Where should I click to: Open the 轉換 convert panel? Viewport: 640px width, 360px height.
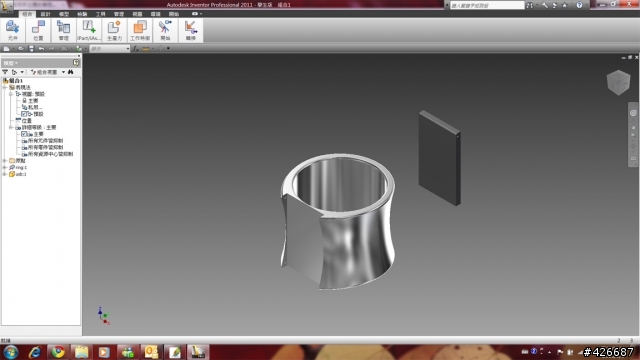(191, 30)
